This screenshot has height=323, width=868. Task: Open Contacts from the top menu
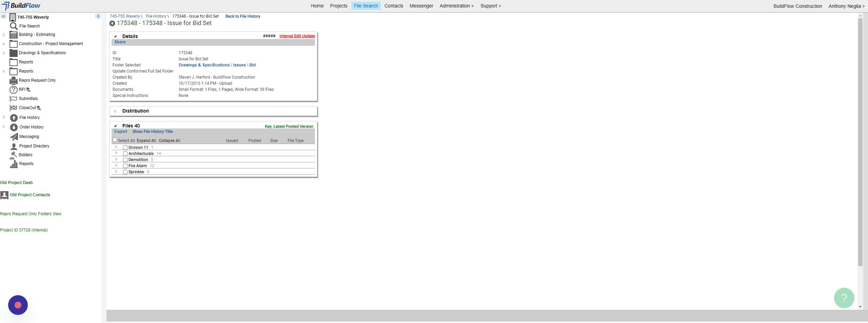[x=394, y=6]
